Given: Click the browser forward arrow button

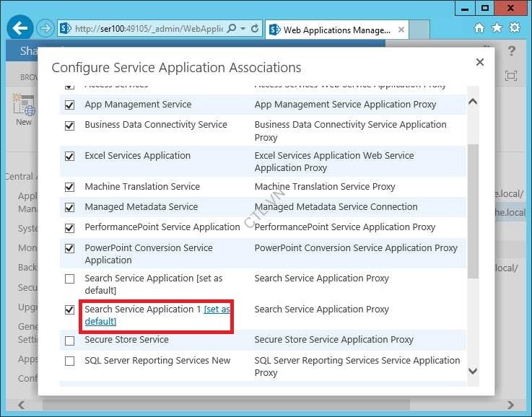Looking at the screenshot, I should (x=45, y=28).
